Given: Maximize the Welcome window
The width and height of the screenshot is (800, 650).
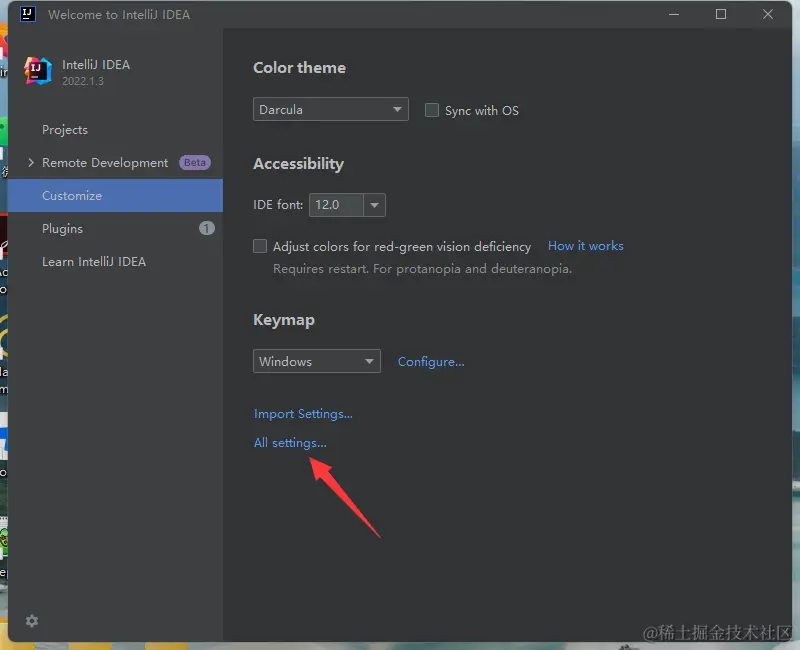Looking at the screenshot, I should tap(721, 14).
